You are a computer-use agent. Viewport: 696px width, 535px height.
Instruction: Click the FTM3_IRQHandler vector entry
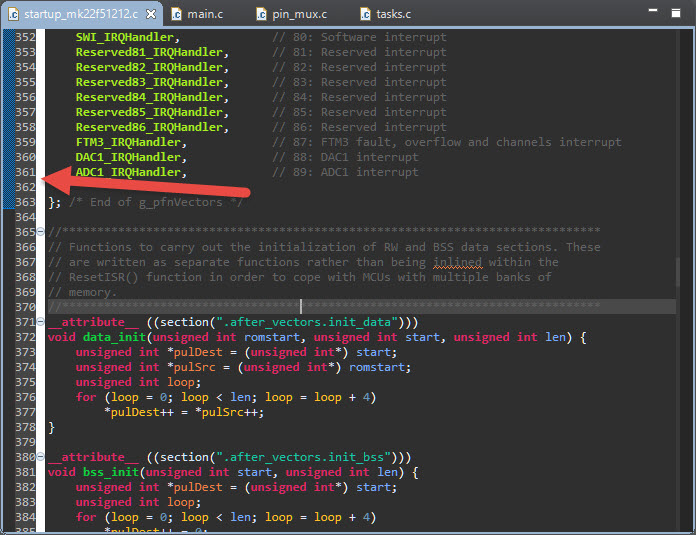tap(129, 142)
